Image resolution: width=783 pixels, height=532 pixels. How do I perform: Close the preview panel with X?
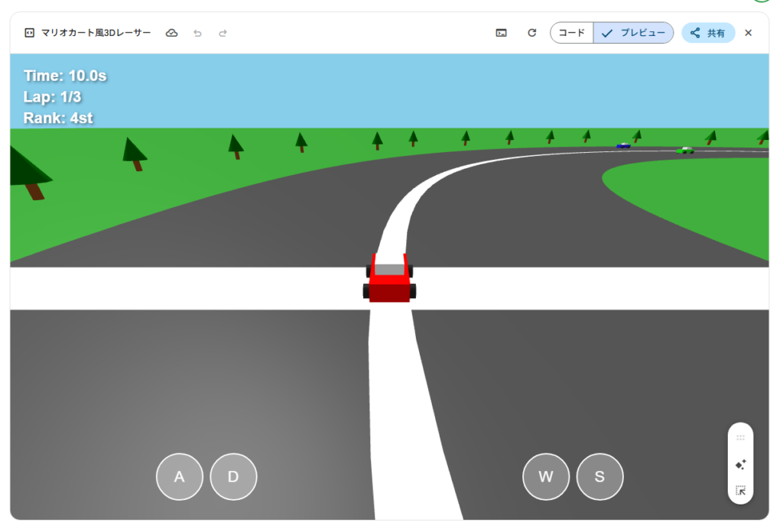tap(748, 33)
